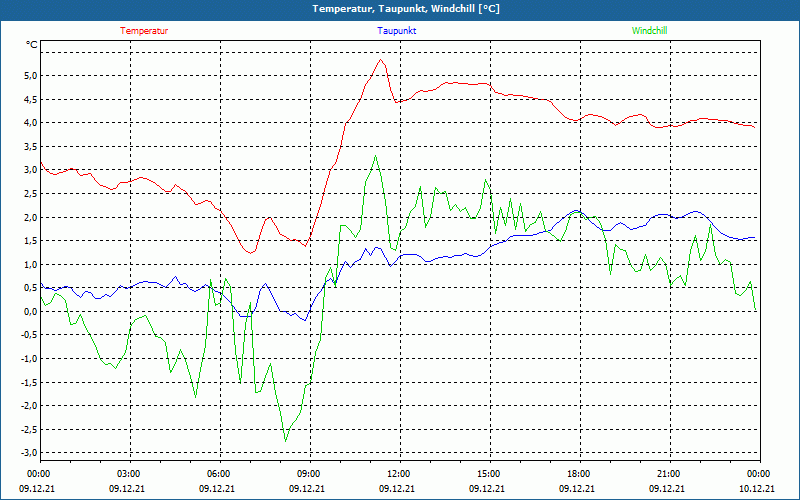Click the 1,0 y-axis value

[32, 264]
